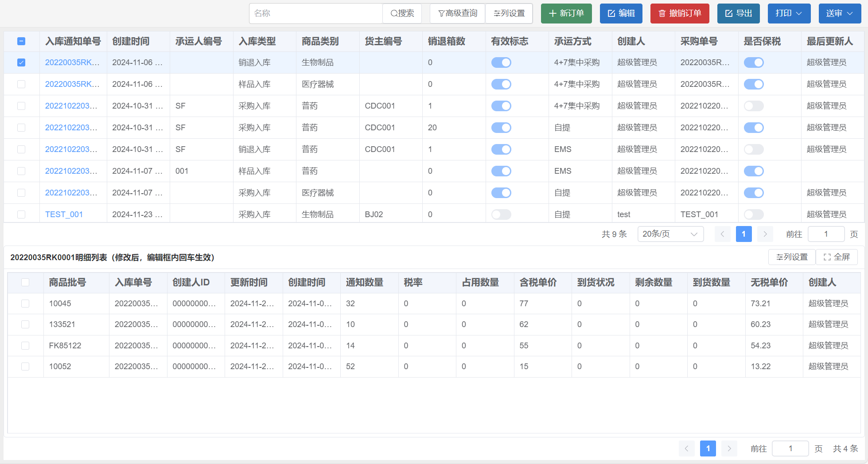Toggle 有效标志 switch for TEST_001 row
This screenshot has height=464, width=868.
click(501, 214)
